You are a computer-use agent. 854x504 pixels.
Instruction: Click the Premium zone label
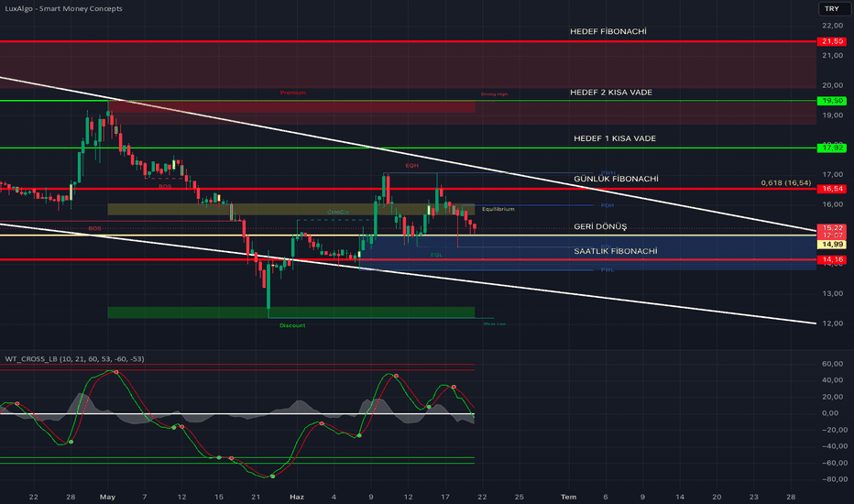pyautogui.click(x=293, y=93)
